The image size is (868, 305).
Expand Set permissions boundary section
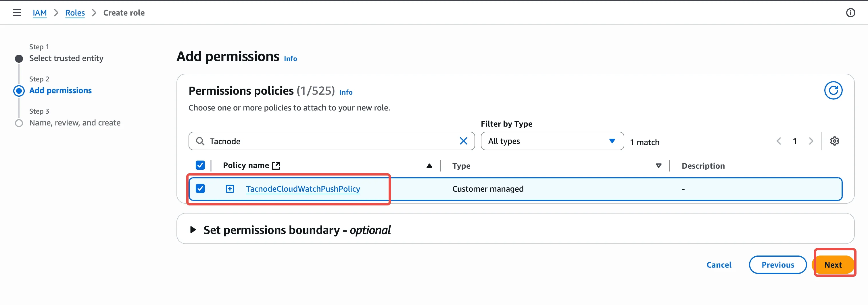click(193, 230)
